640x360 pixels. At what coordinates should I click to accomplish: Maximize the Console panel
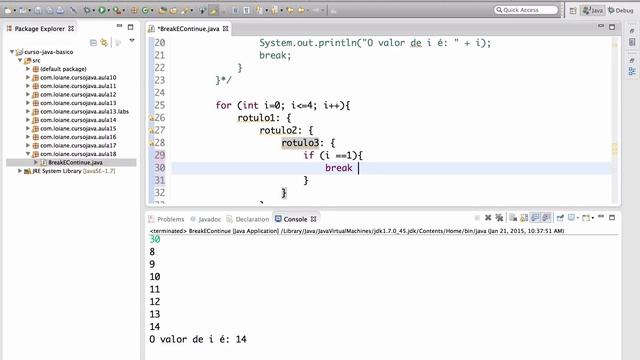tap(612, 218)
